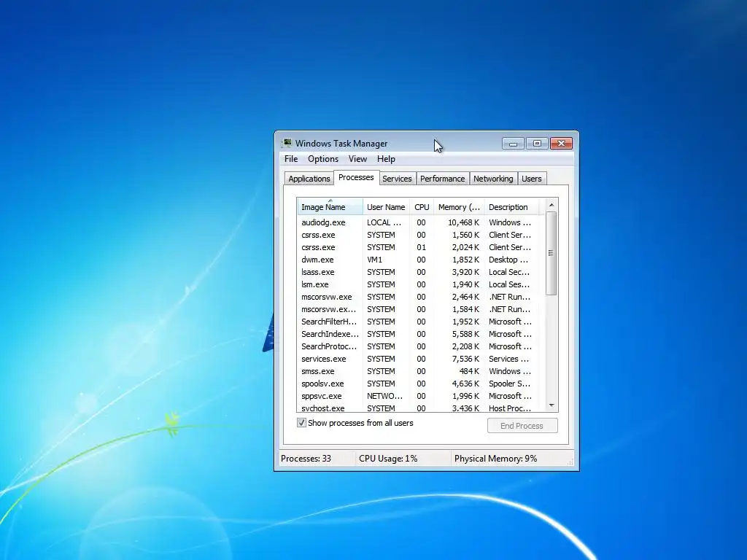Maximize the Task Manager window
The height and width of the screenshot is (560, 747).
pos(537,144)
